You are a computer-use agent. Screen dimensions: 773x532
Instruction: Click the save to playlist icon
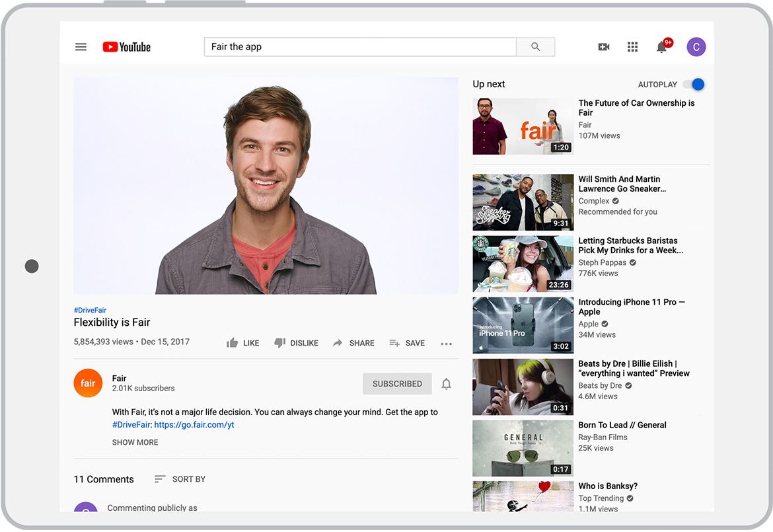pyautogui.click(x=394, y=343)
